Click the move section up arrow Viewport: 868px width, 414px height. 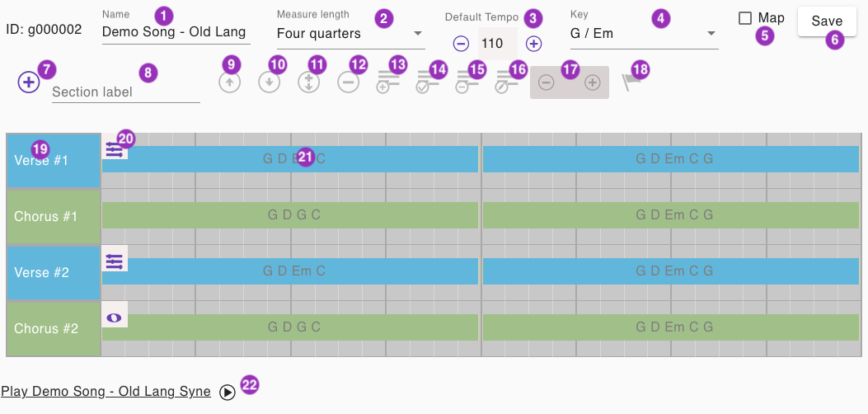pyautogui.click(x=229, y=82)
